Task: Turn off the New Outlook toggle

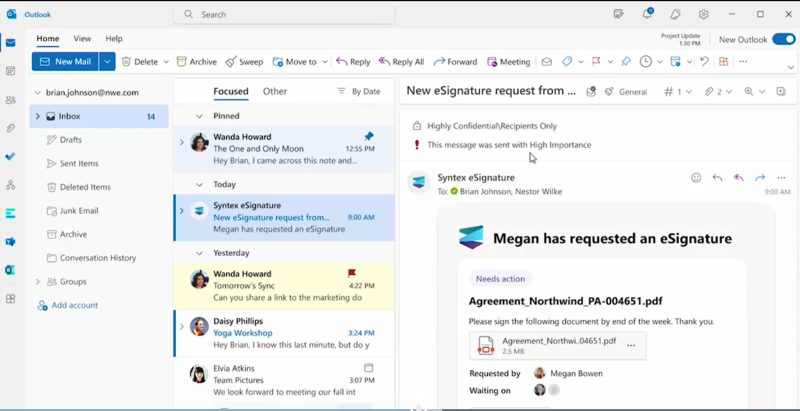Action: 784,39
